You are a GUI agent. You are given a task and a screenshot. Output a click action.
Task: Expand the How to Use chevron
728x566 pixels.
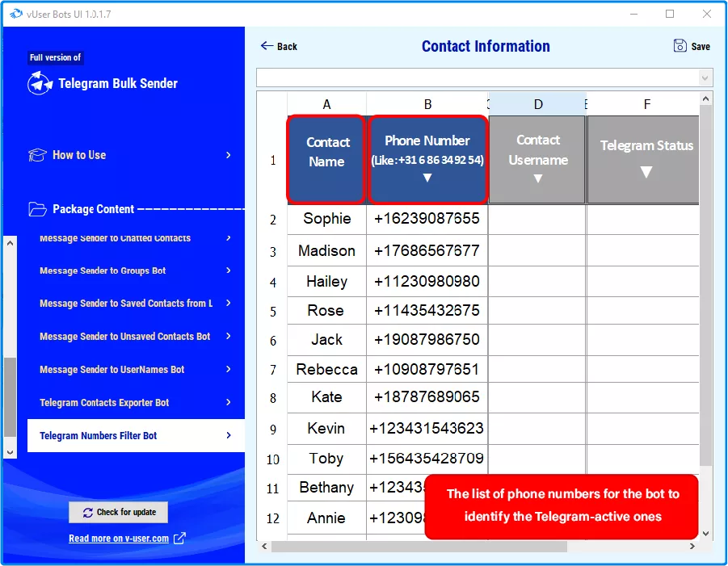click(228, 155)
